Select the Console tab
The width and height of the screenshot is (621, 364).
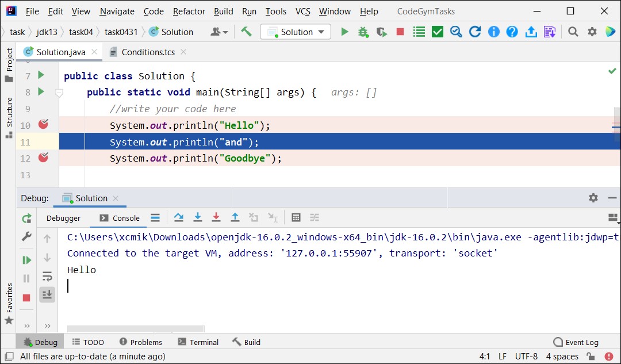tap(120, 218)
